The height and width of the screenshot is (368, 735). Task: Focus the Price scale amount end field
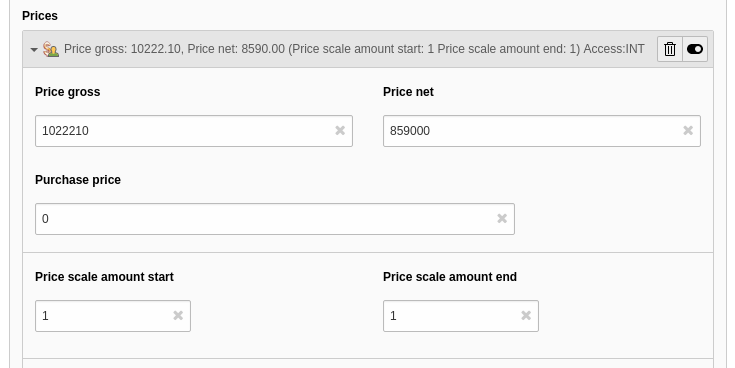tap(461, 316)
